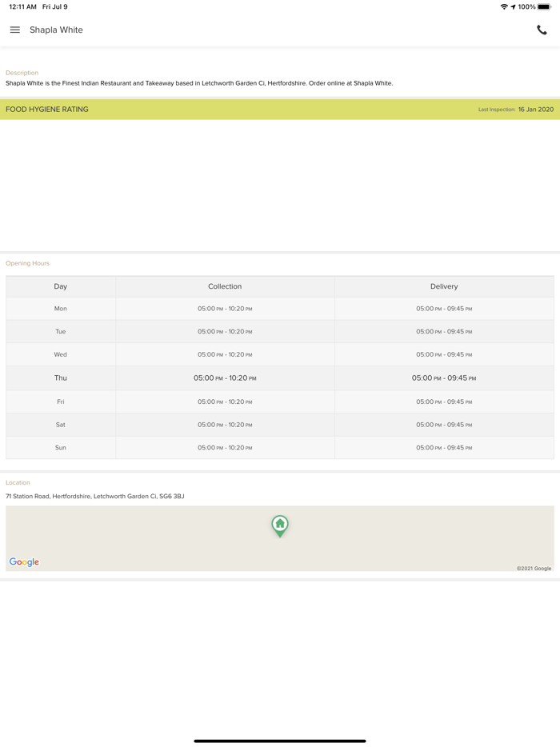Click the Opening Hours label
The height and width of the screenshot is (747, 560).
pos(27,263)
